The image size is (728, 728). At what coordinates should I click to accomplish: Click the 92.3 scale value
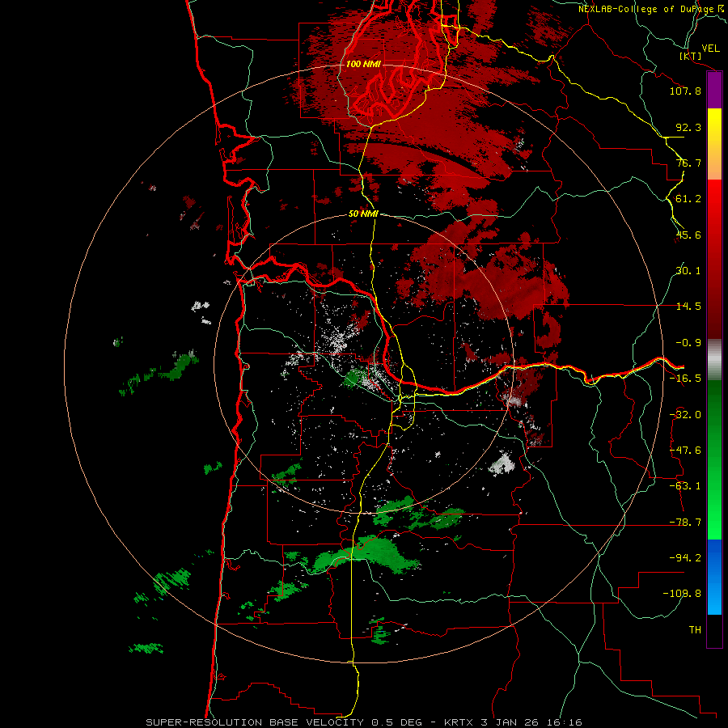coord(688,127)
